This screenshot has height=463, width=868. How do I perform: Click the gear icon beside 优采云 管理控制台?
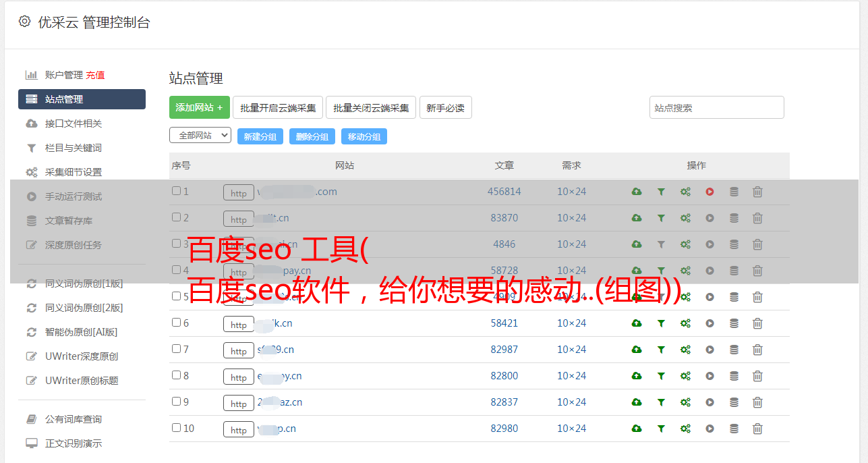point(25,22)
